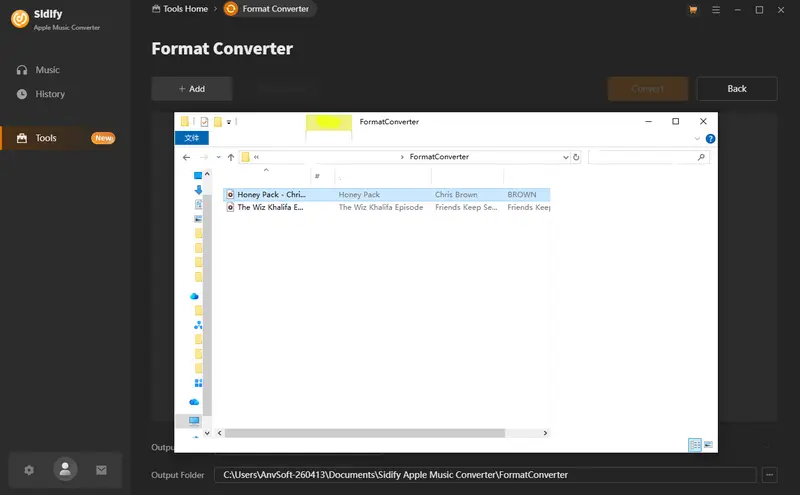Click the address bar double chevron expander
This screenshot has height=495, width=800.
(256, 157)
